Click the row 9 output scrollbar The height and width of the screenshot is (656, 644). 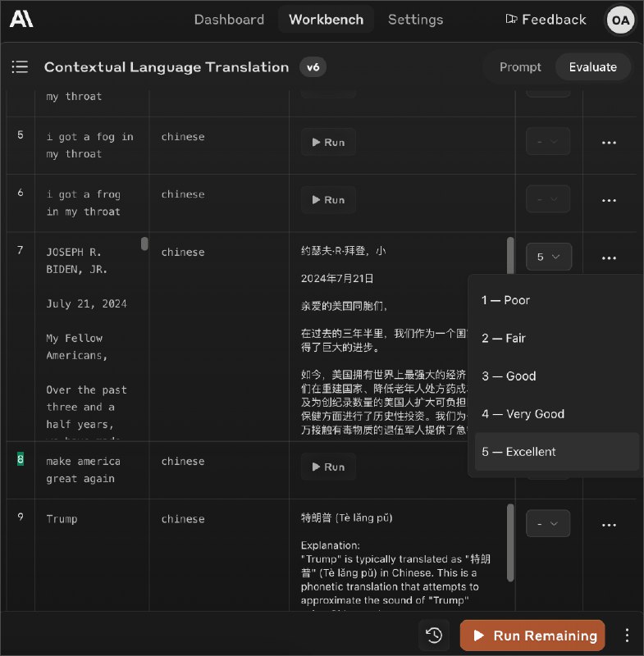click(510, 543)
